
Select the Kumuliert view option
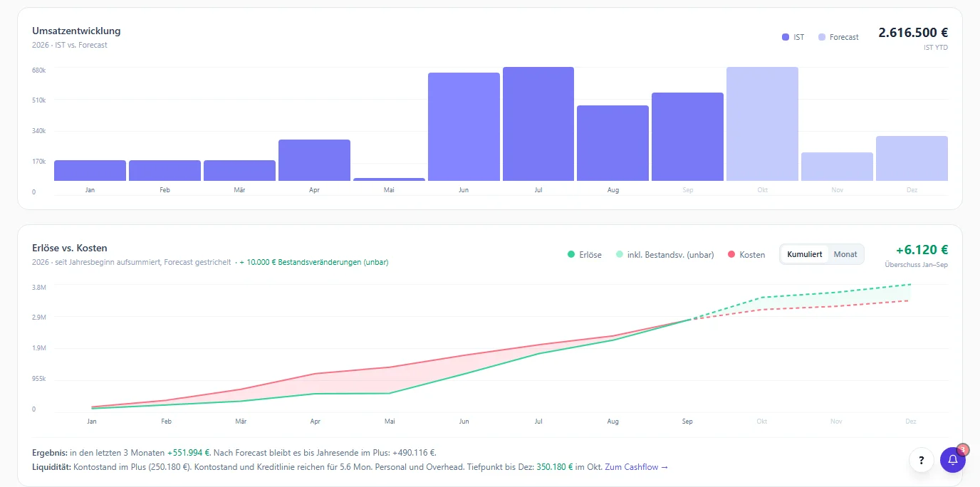pos(805,254)
